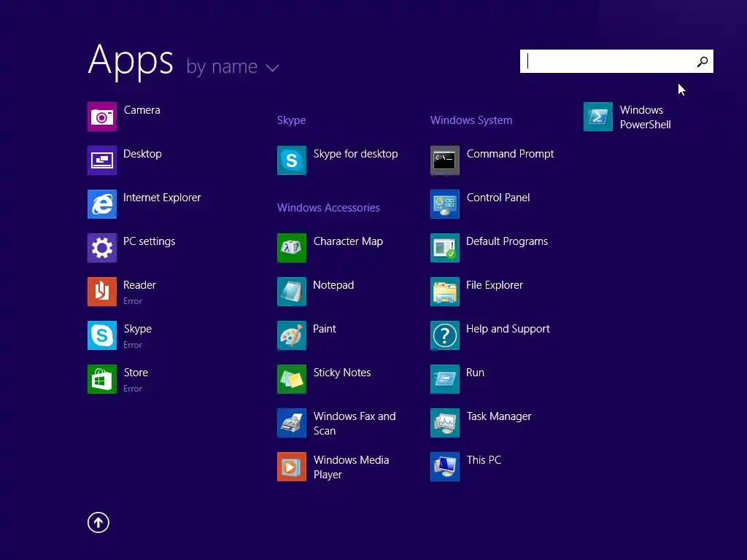The width and height of the screenshot is (747, 560).
Task: Open the Character Map icon
Action: point(292,248)
